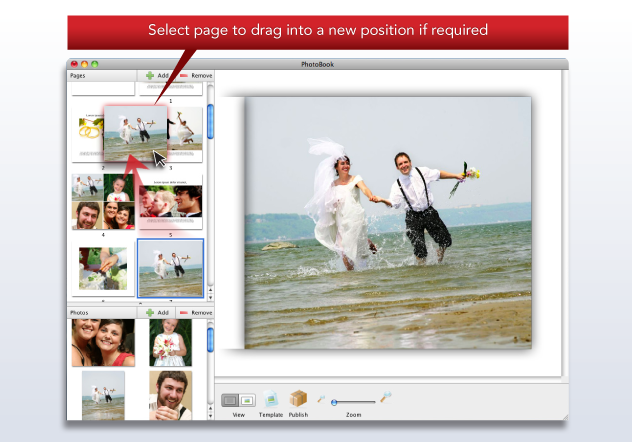Click the small zoom-out magnifier icon
Screen dimensions: 632x442
click(x=322, y=399)
